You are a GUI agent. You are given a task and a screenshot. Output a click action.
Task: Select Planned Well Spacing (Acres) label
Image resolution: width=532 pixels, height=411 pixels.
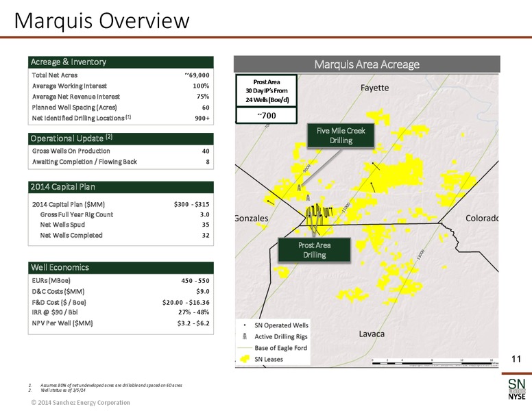74,108
